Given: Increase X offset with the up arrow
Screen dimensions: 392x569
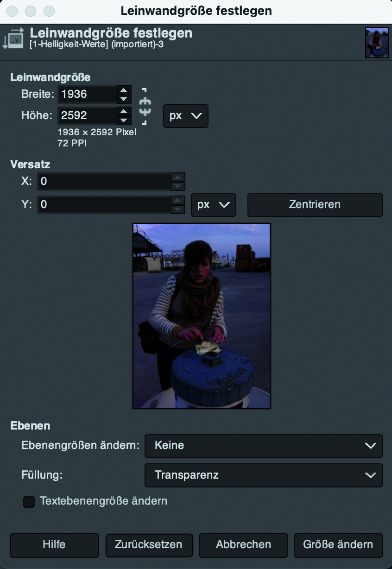Looking at the screenshot, I should (x=178, y=177).
